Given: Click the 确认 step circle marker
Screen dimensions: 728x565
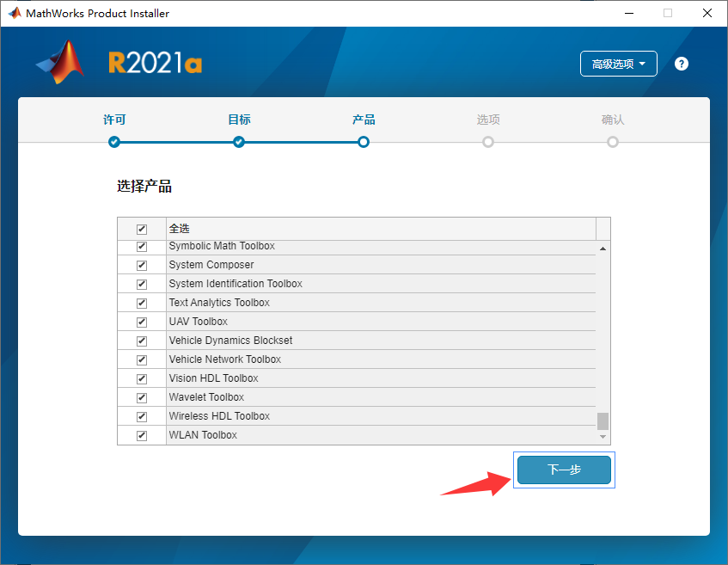Looking at the screenshot, I should point(613,142).
